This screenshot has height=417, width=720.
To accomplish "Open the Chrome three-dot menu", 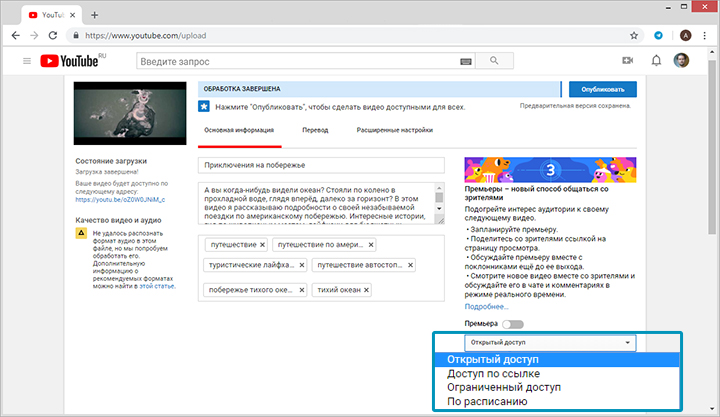I will tap(704, 35).
